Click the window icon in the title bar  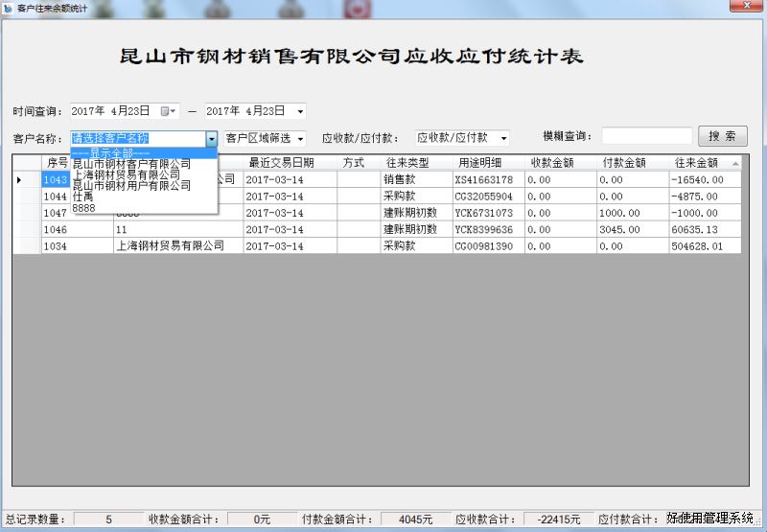(9, 8)
